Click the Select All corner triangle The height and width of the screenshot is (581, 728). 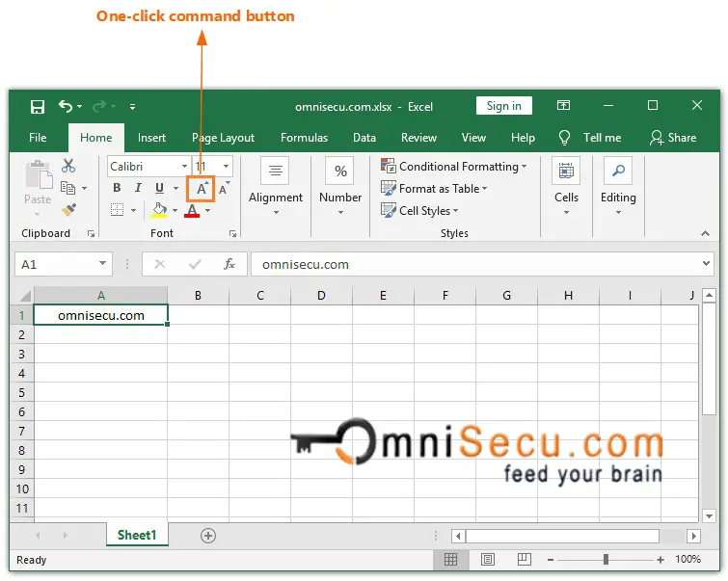pos(24,296)
